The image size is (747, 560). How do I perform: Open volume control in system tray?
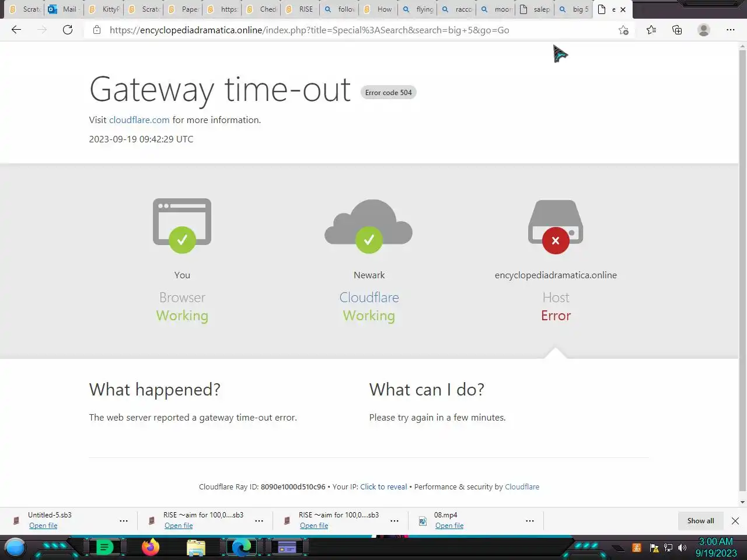pos(682,548)
